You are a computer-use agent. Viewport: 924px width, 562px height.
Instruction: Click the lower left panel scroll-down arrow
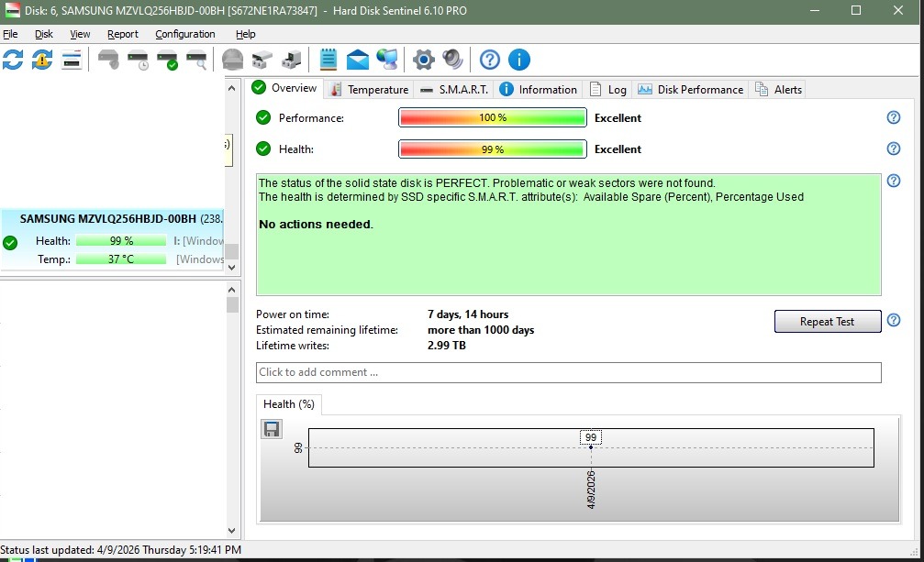coord(231,530)
